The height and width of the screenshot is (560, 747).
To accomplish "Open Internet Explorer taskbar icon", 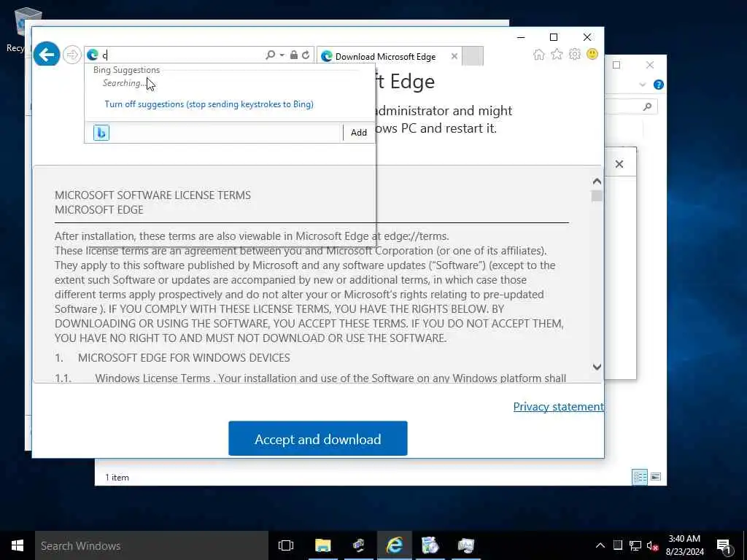I will (395, 545).
